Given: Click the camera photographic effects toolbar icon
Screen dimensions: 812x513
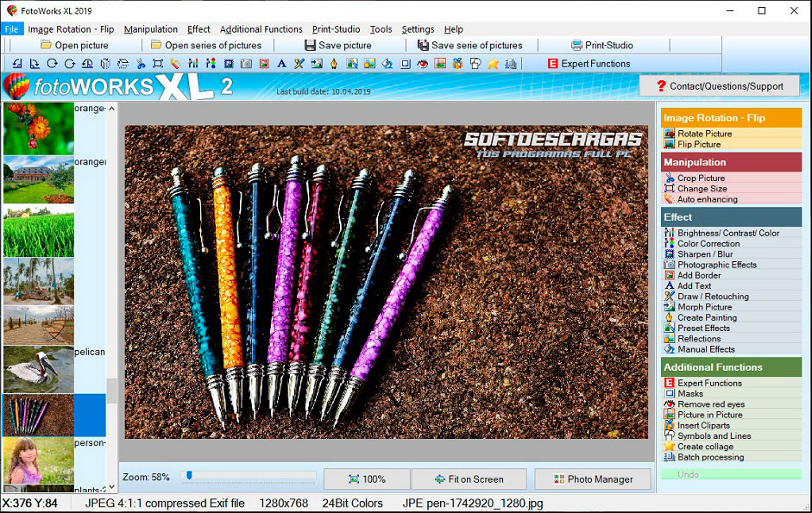Looking at the screenshot, I should click(246, 64).
